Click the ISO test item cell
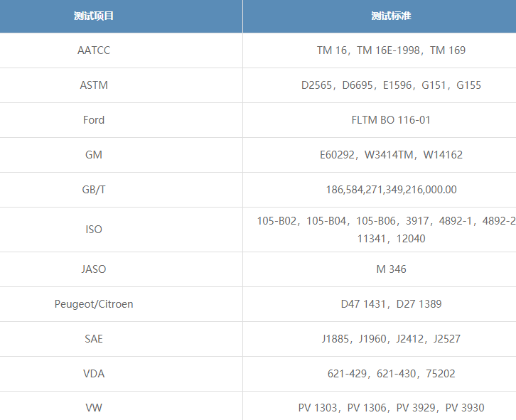516x420 pixels. [94, 230]
